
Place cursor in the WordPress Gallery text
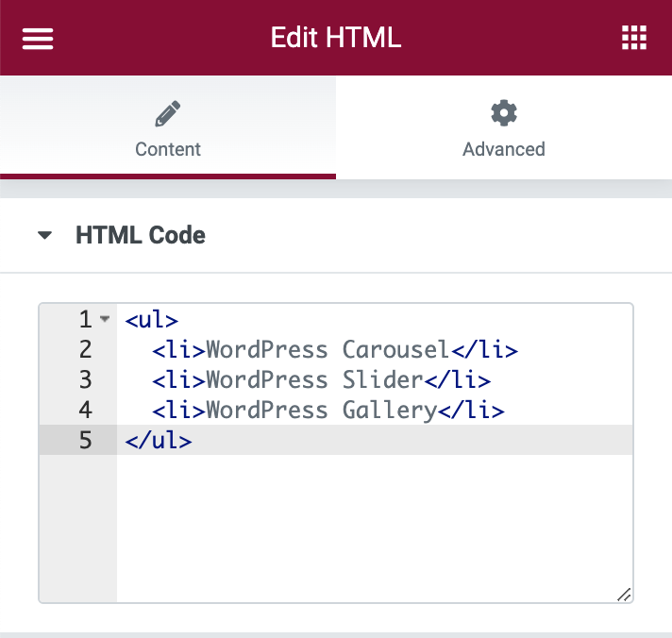[321, 411]
